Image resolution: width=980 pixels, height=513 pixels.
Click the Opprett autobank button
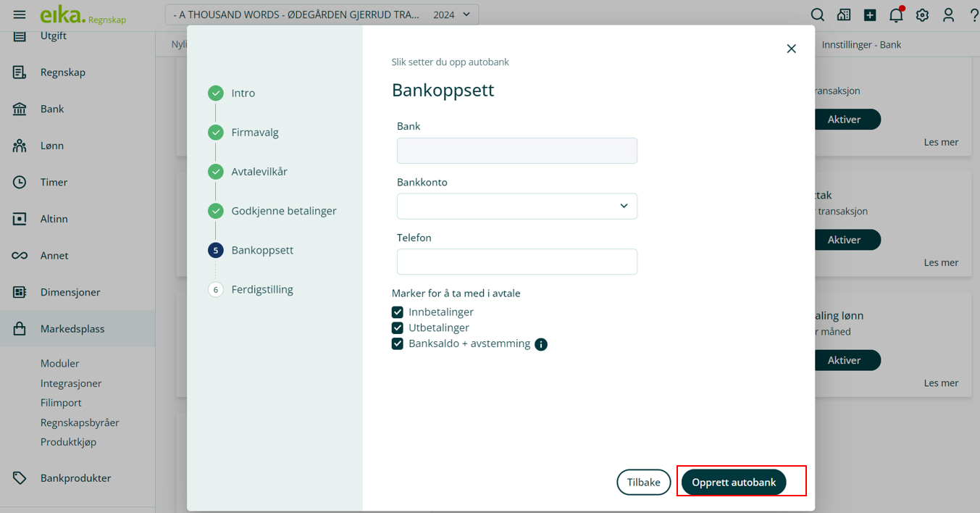(733, 483)
